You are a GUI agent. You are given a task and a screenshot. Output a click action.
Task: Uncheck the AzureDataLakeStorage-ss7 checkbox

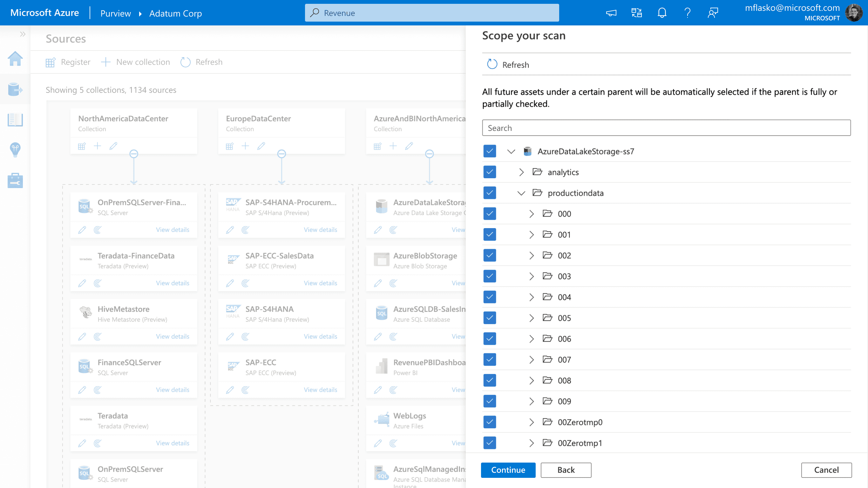490,151
